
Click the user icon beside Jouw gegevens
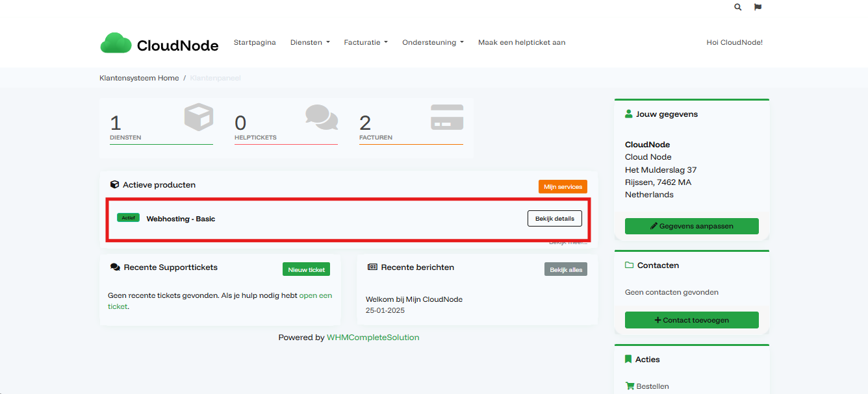pos(628,114)
